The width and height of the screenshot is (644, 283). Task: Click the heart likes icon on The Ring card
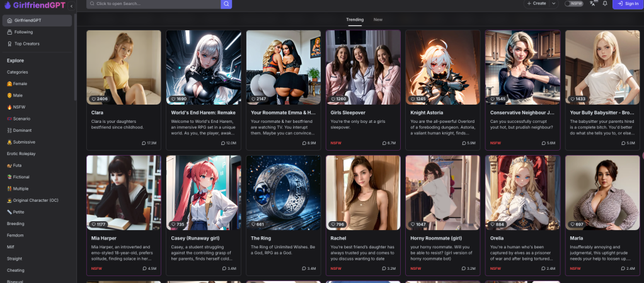tap(253, 224)
